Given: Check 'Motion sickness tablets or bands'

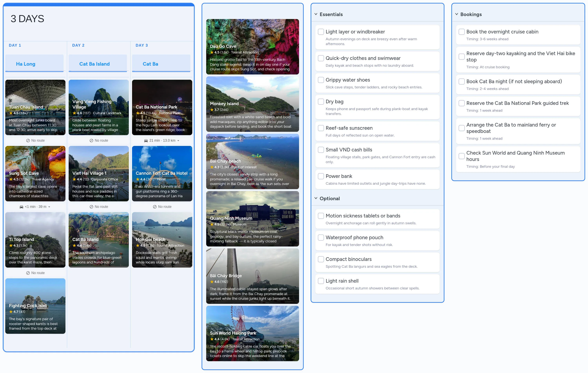Looking at the screenshot, I should tap(321, 216).
